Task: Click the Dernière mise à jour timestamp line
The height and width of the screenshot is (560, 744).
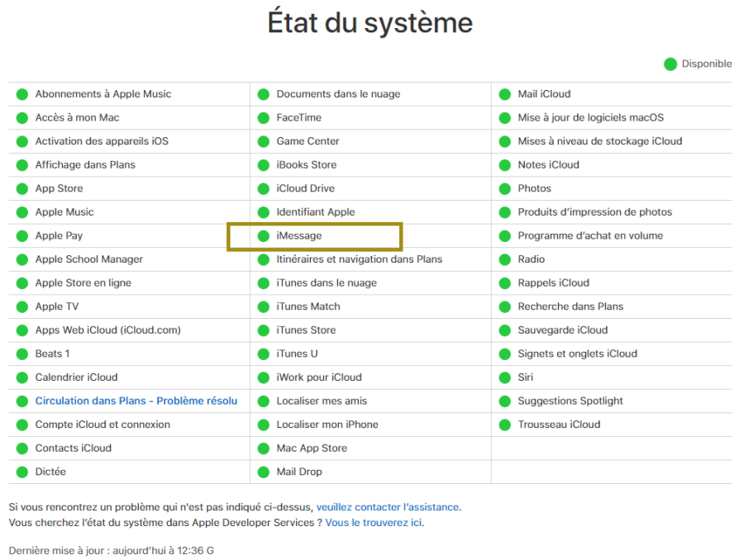Action: pos(111,551)
